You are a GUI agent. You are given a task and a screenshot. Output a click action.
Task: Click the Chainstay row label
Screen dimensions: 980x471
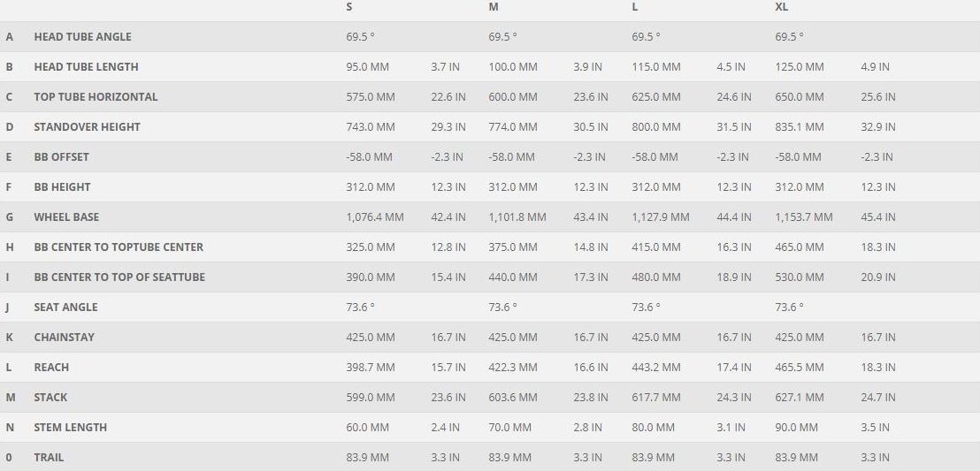[x=64, y=338]
